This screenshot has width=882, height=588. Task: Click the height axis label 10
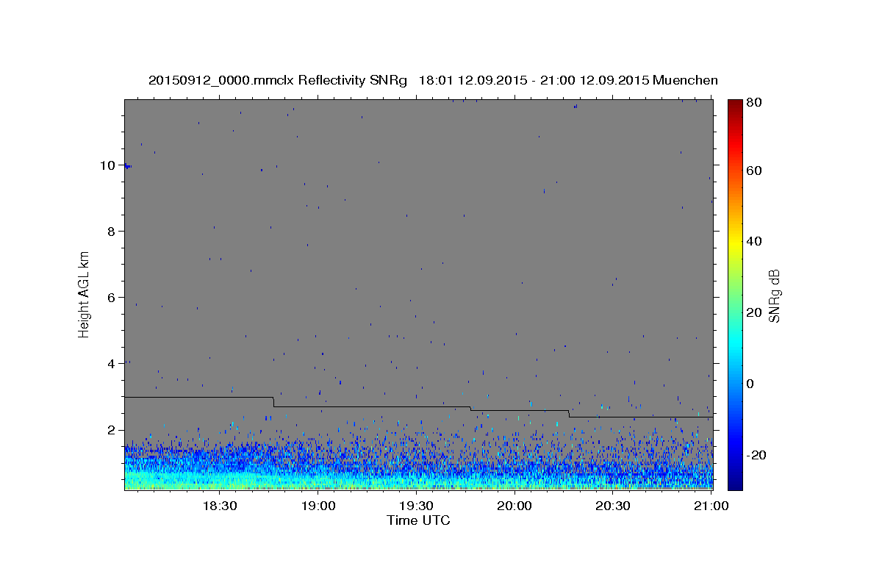(x=108, y=165)
